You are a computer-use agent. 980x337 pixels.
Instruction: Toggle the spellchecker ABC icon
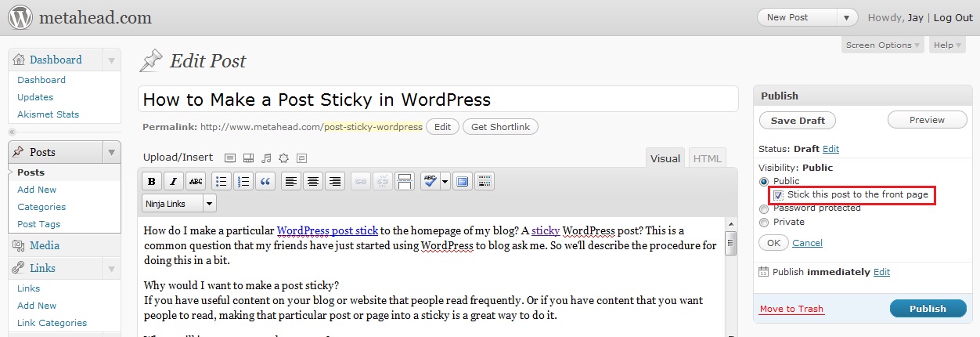pos(431,181)
